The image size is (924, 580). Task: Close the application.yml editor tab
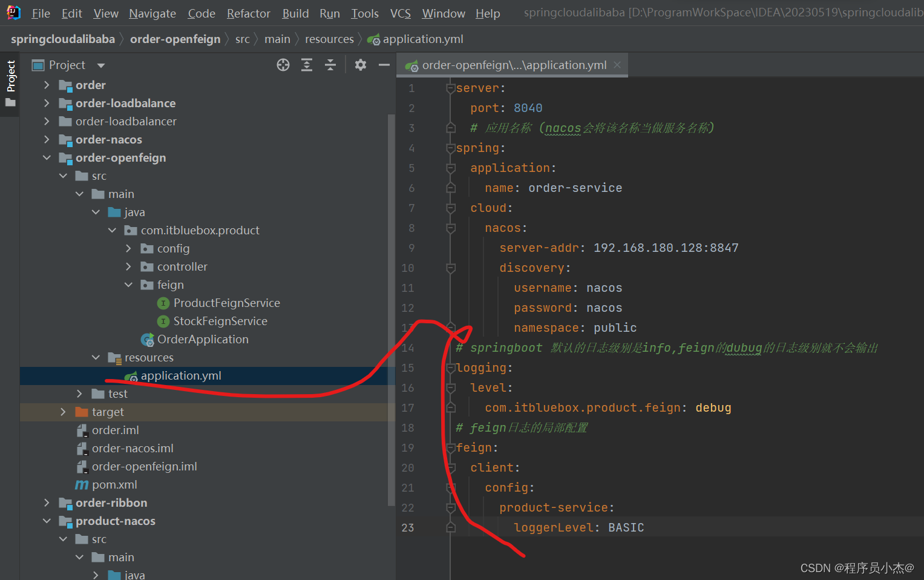pos(617,65)
